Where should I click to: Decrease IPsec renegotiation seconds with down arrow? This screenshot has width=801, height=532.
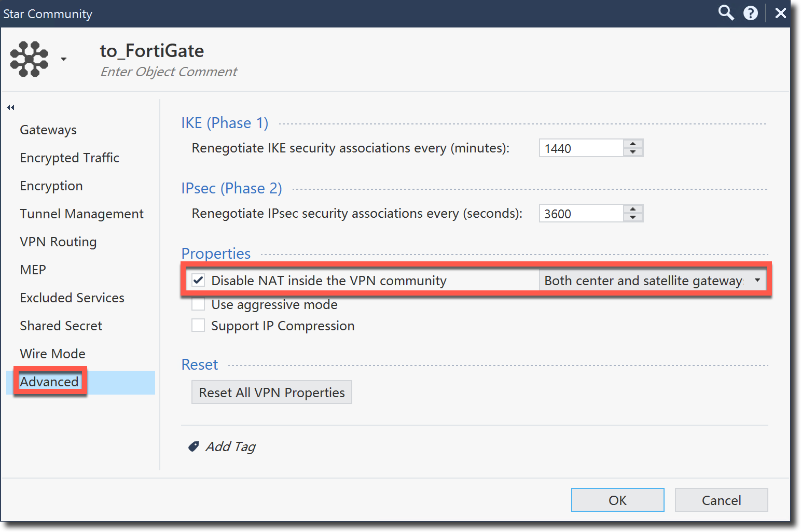[x=633, y=217]
